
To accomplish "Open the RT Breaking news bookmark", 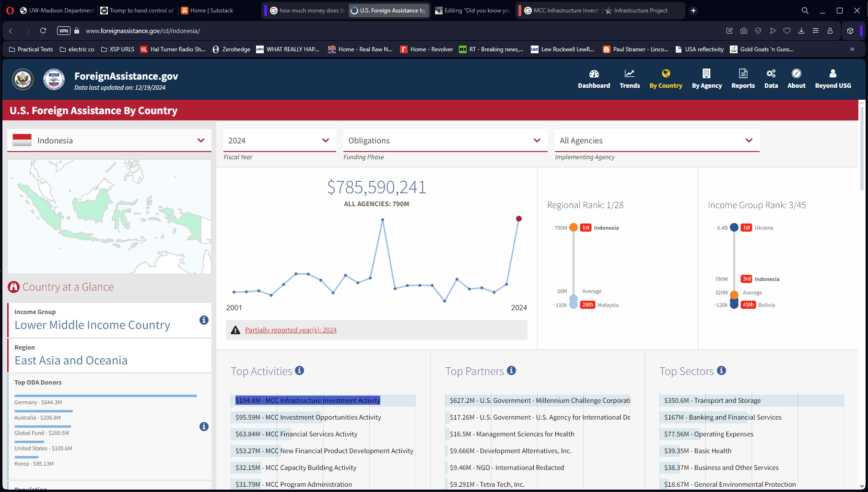I will click(491, 49).
